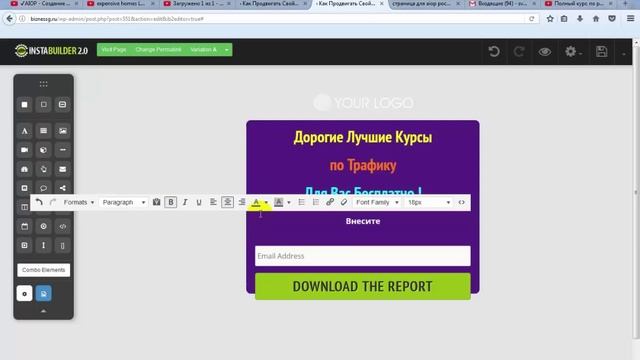Insert a hyperlink via link icon
Viewport: 640px width, 360px height.
click(330, 202)
